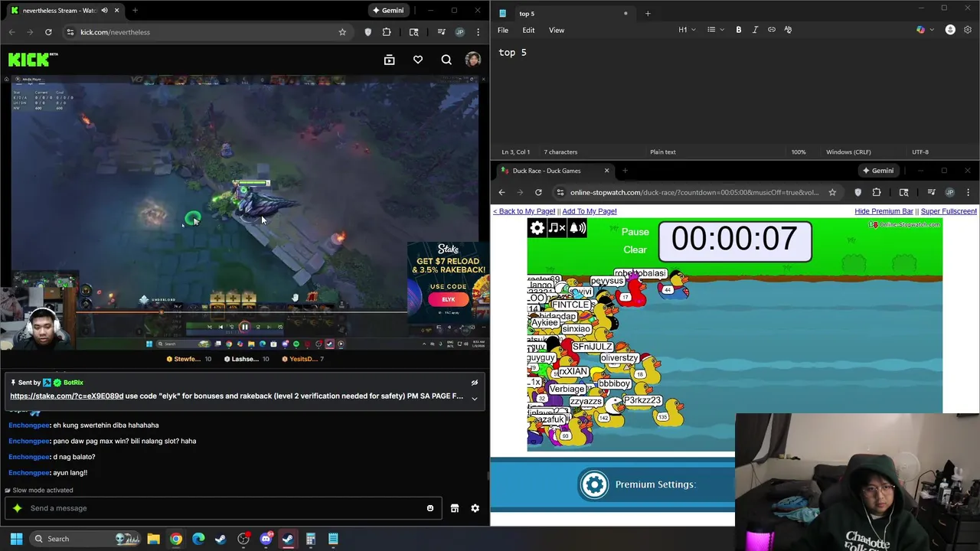Screen dimensions: 980x551
Task: Click 'Windows (CRLF)' line ending in status bar
Action: click(848, 152)
